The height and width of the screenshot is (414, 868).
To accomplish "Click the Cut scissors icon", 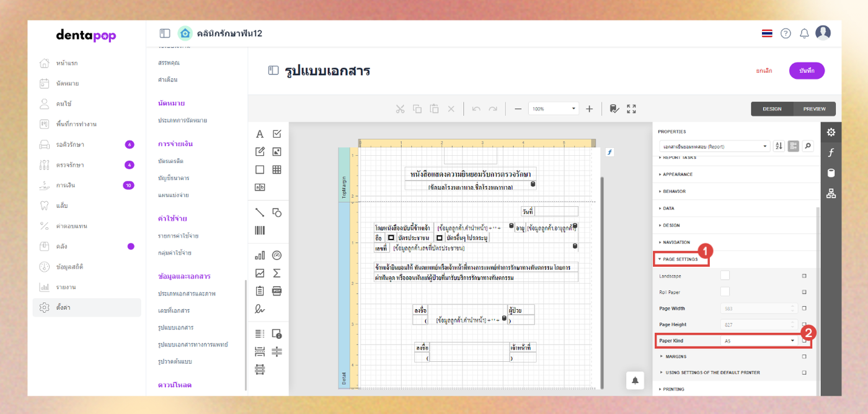I will (400, 109).
